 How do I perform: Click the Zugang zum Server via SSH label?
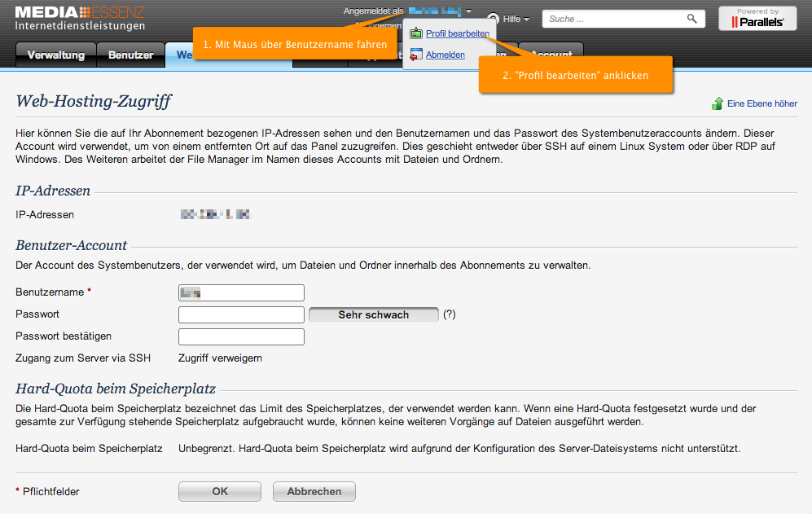[x=83, y=358]
